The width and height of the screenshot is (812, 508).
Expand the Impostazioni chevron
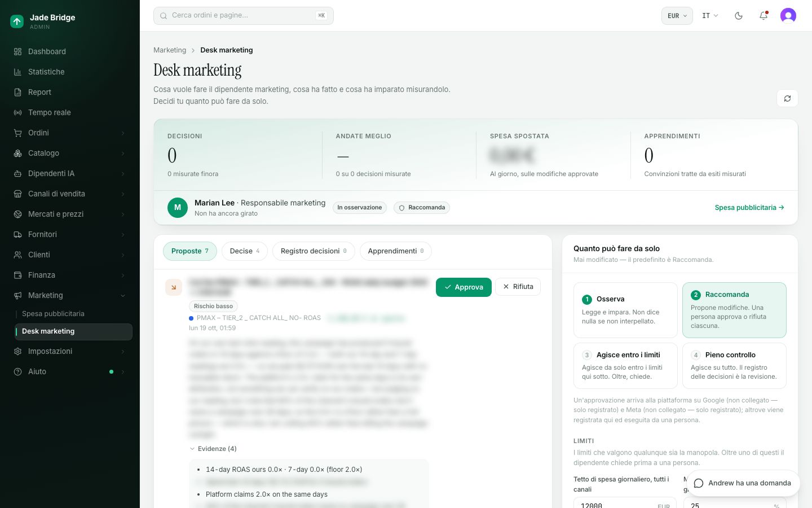coord(123,352)
